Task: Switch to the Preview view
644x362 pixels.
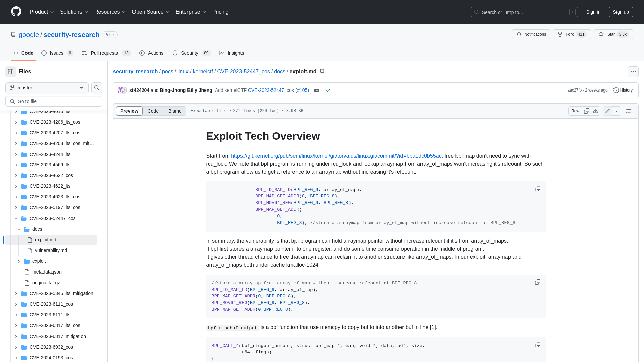Action: click(129, 111)
